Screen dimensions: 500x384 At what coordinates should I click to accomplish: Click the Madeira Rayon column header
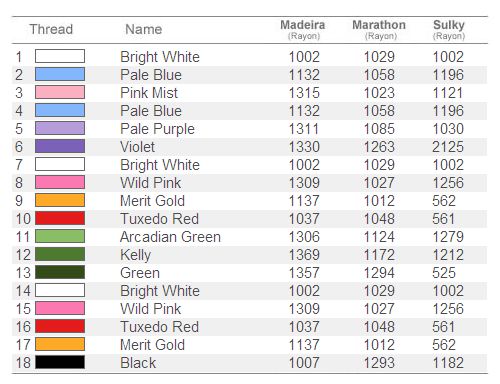click(x=303, y=29)
